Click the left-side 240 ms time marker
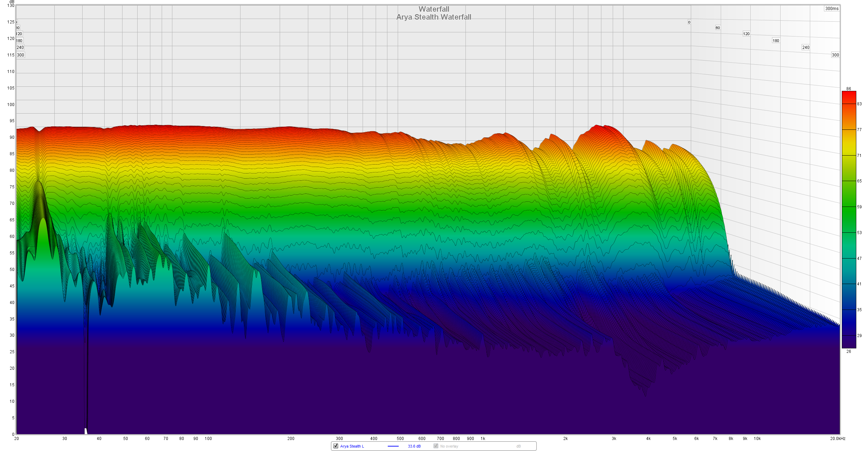This screenshot has width=868, height=451. coord(20,48)
